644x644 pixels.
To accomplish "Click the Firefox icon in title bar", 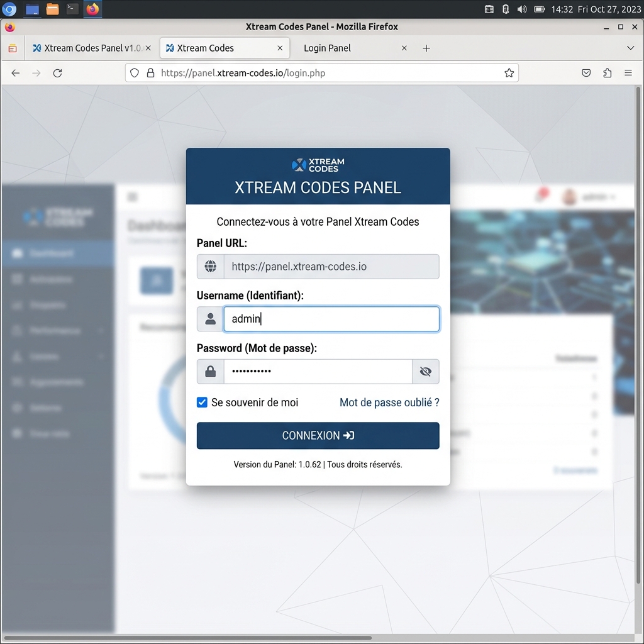I will click(10, 27).
